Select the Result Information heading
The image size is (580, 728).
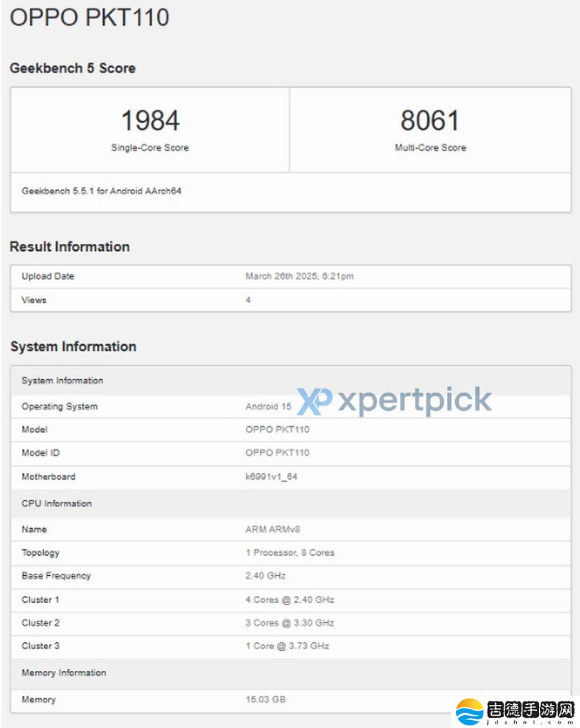[x=70, y=246]
